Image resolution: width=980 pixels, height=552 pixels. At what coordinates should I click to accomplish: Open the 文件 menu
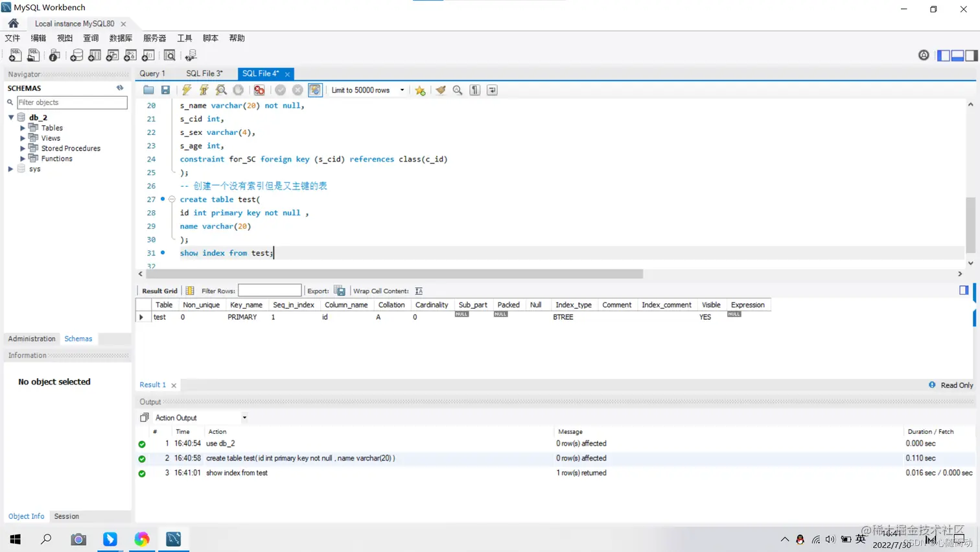click(x=12, y=38)
